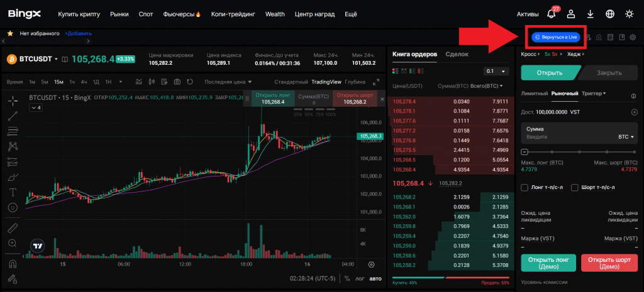
Task: Open the Фьючерсы menu
Action: click(181, 14)
